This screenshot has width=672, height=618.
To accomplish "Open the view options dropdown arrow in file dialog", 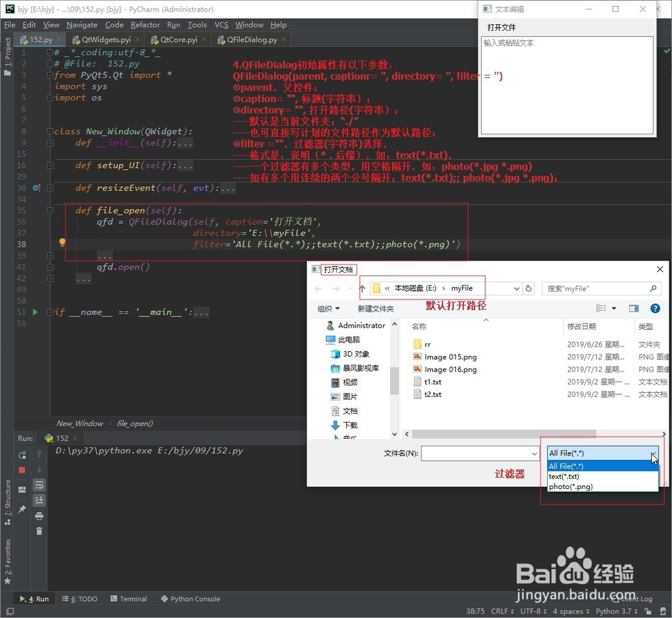I will (614, 308).
